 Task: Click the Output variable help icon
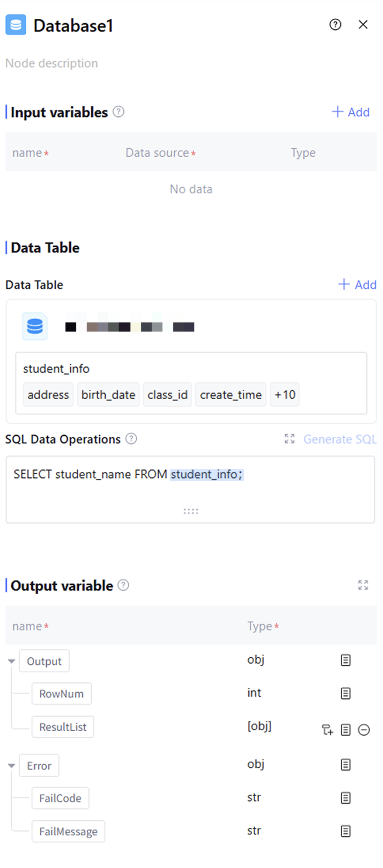[123, 585]
